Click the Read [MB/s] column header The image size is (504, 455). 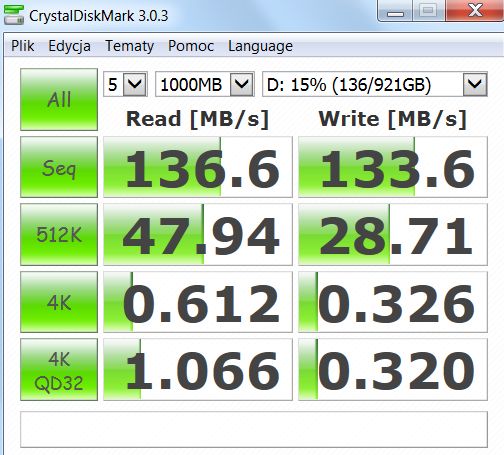(x=198, y=119)
